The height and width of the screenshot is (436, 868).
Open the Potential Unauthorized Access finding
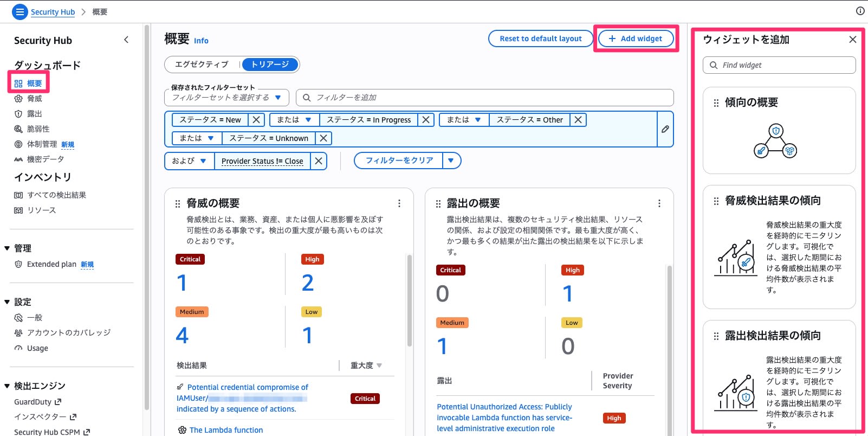[504, 418]
